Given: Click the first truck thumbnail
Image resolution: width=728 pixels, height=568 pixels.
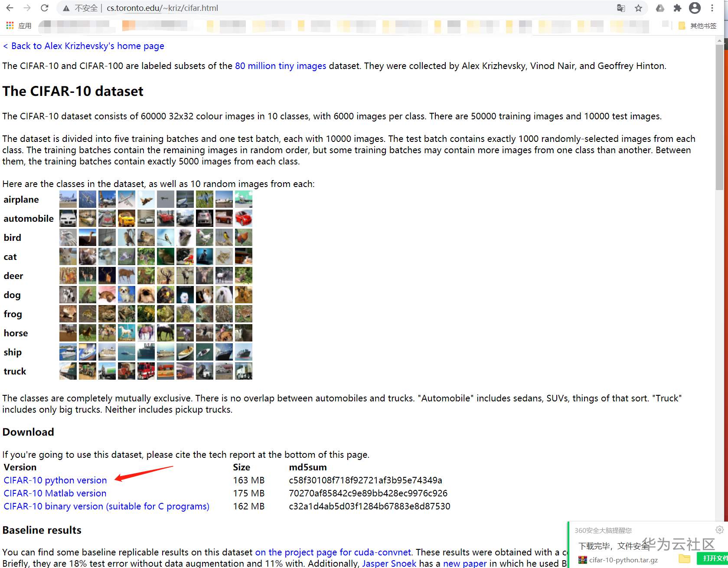Looking at the screenshot, I should click(68, 371).
